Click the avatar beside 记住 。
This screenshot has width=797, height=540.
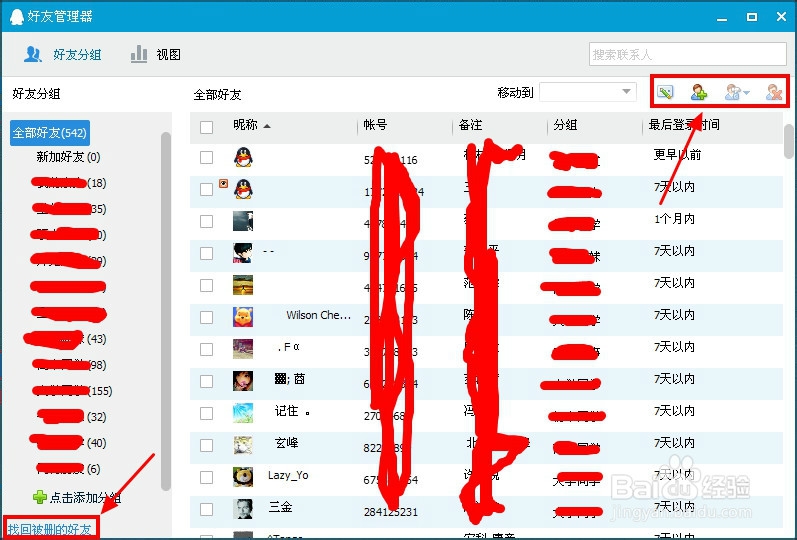tap(243, 413)
